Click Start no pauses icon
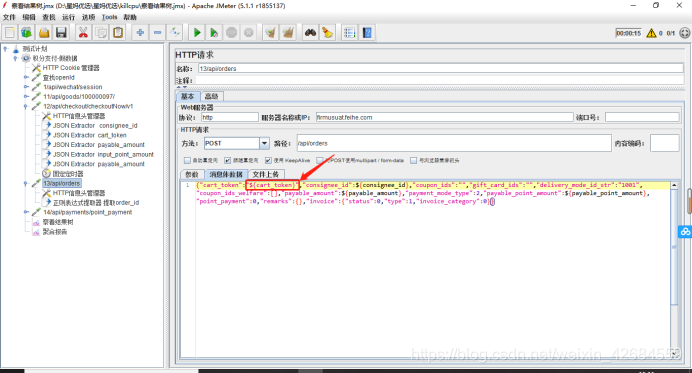Viewport: 692px width, 373px height. [x=214, y=33]
